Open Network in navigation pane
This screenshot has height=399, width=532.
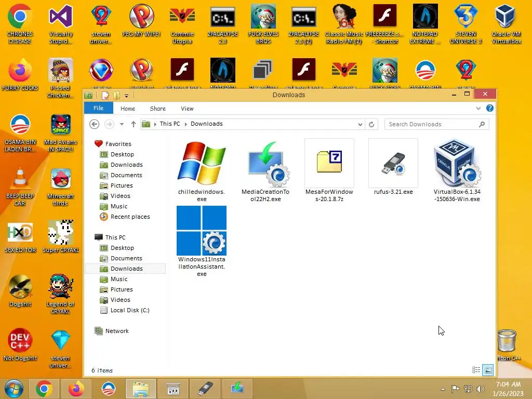tap(117, 331)
